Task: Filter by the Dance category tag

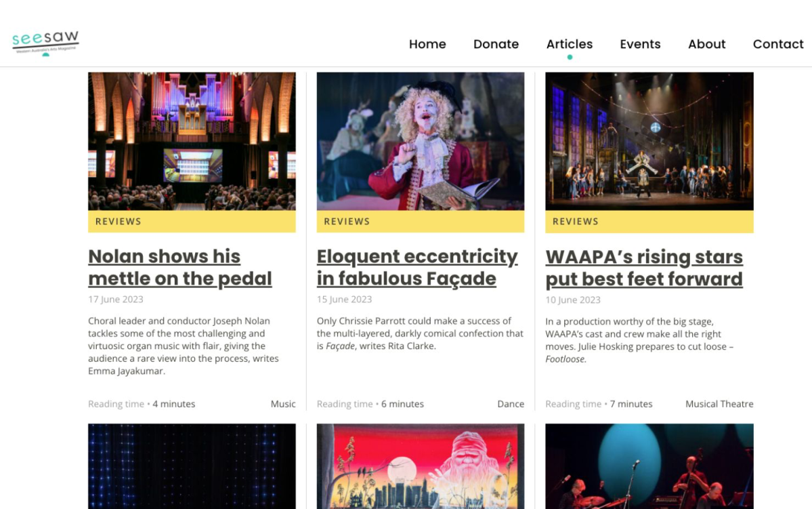Action: (511, 404)
